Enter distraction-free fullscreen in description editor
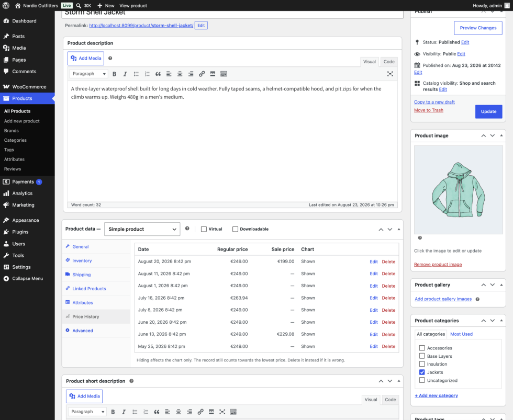The width and height of the screenshot is (513, 420). click(x=390, y=74)
